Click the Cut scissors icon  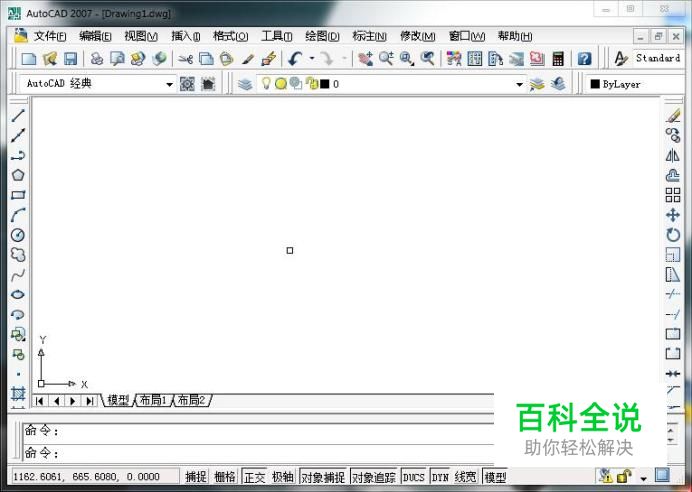click(186, 58)
